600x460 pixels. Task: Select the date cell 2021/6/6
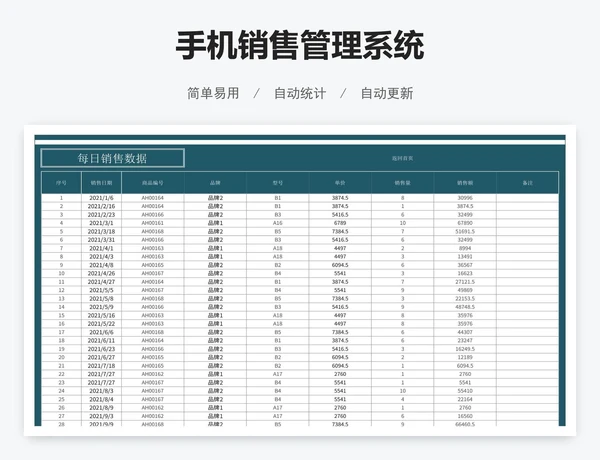101,332
